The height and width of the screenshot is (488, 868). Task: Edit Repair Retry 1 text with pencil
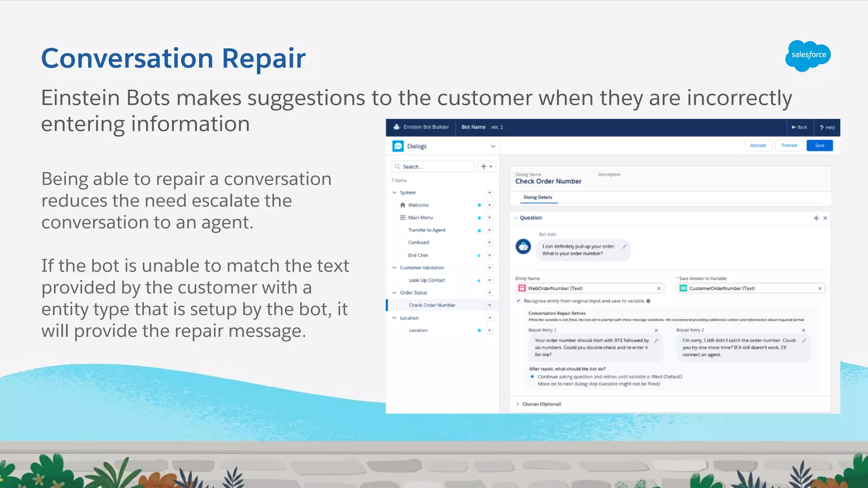tap(656, 340)
